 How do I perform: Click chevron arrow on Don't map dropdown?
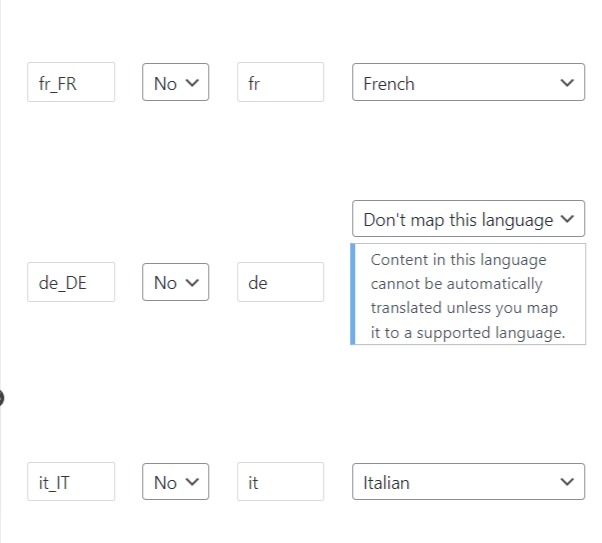click(568, 219)
